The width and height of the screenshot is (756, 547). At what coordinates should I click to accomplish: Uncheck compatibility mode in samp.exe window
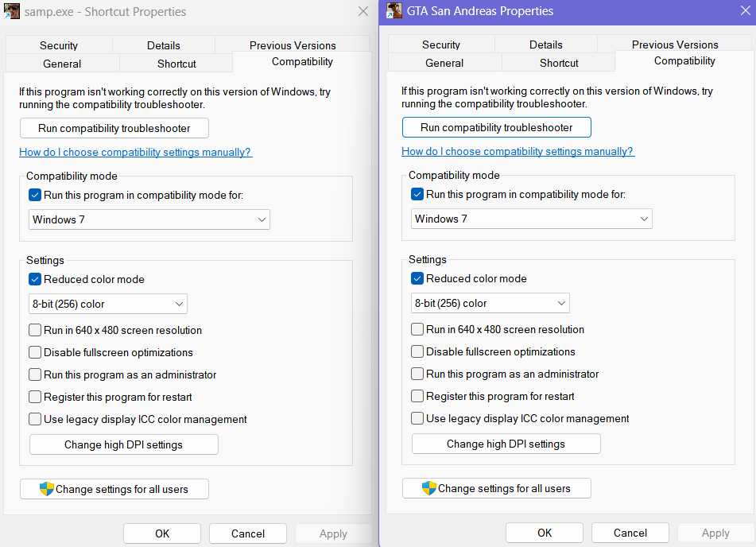[35, 195]
